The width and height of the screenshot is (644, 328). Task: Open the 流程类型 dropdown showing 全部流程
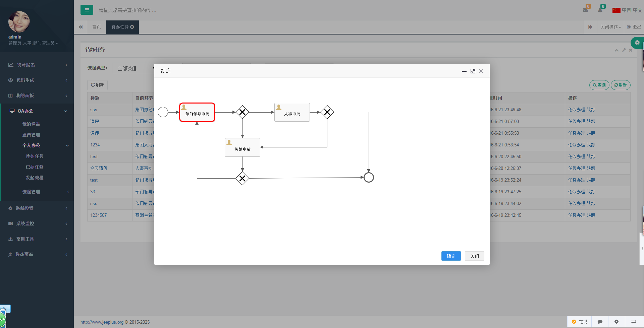[133, 68]
